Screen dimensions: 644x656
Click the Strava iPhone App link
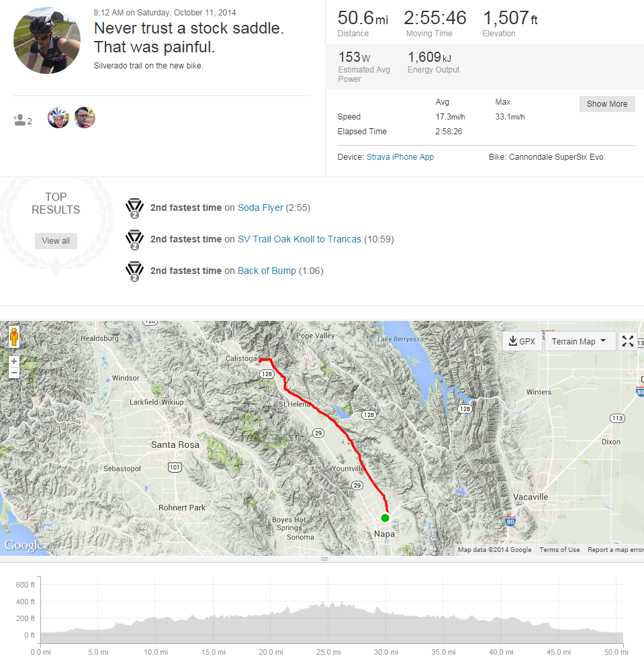pyautogui.click(x=400, y=157)
